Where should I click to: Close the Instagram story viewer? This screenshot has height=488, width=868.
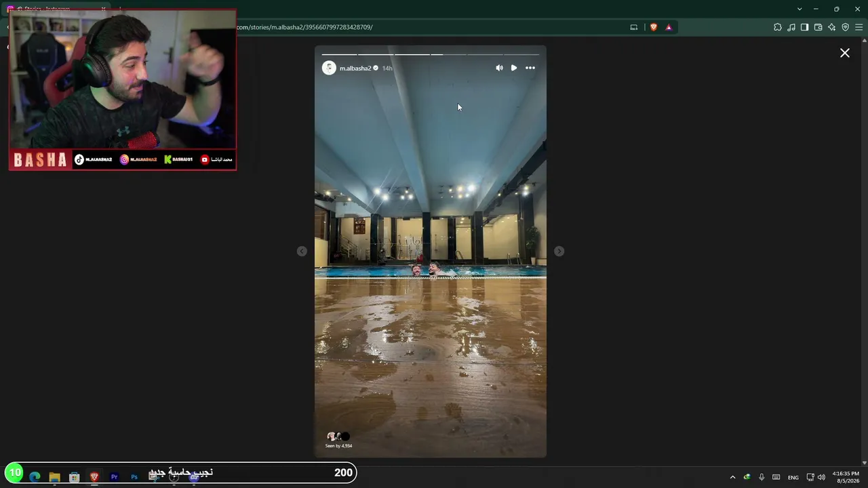pos(845,53)
